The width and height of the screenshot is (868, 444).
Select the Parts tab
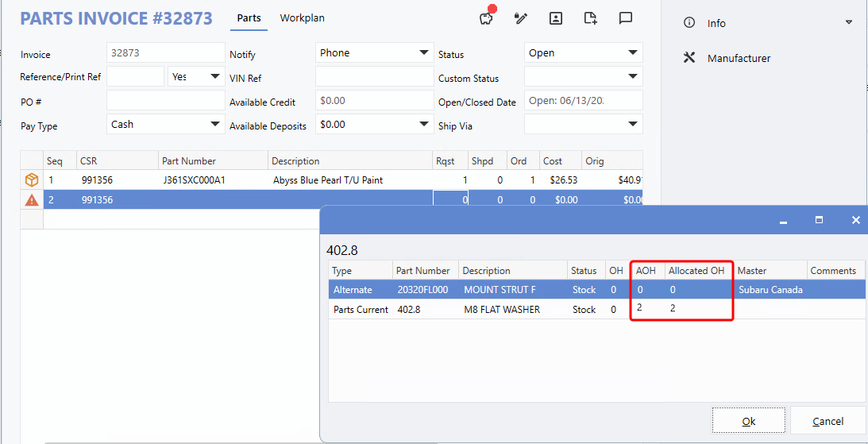coord(249,18)
